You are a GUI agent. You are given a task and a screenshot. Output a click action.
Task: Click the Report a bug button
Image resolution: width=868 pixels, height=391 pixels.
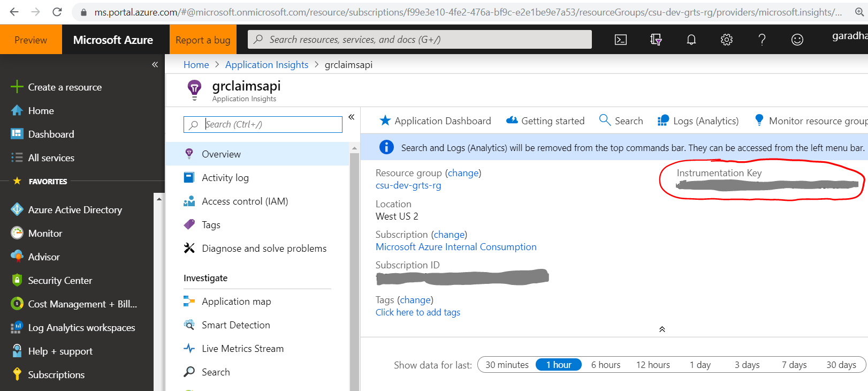203,40
